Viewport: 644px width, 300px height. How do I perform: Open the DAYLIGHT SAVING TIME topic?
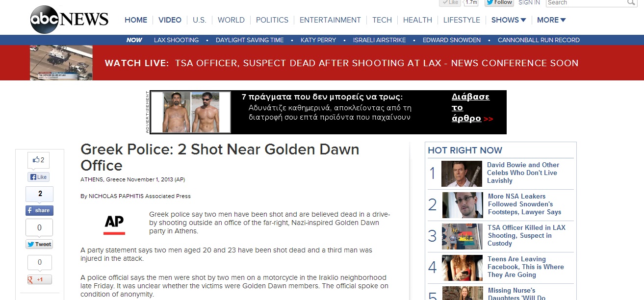click(250, 40)
